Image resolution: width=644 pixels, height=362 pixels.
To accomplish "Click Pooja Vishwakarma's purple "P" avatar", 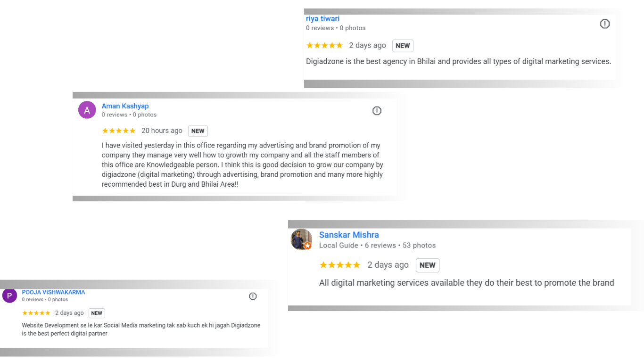I will (9, 296).
